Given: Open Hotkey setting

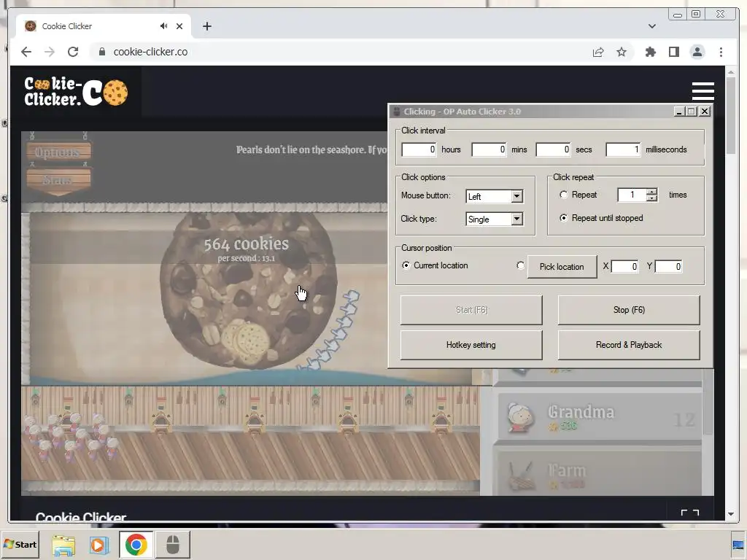Looking at the screenshot, I should (x=471, y=345).
